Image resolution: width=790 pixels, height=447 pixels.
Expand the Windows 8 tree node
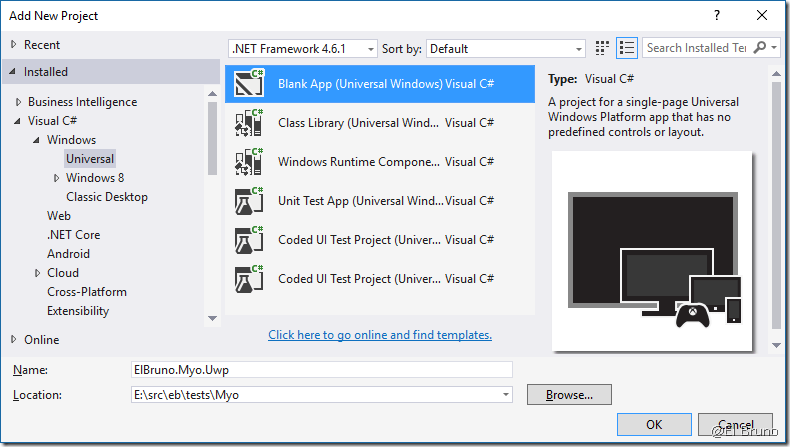click(x=56, y=178)
